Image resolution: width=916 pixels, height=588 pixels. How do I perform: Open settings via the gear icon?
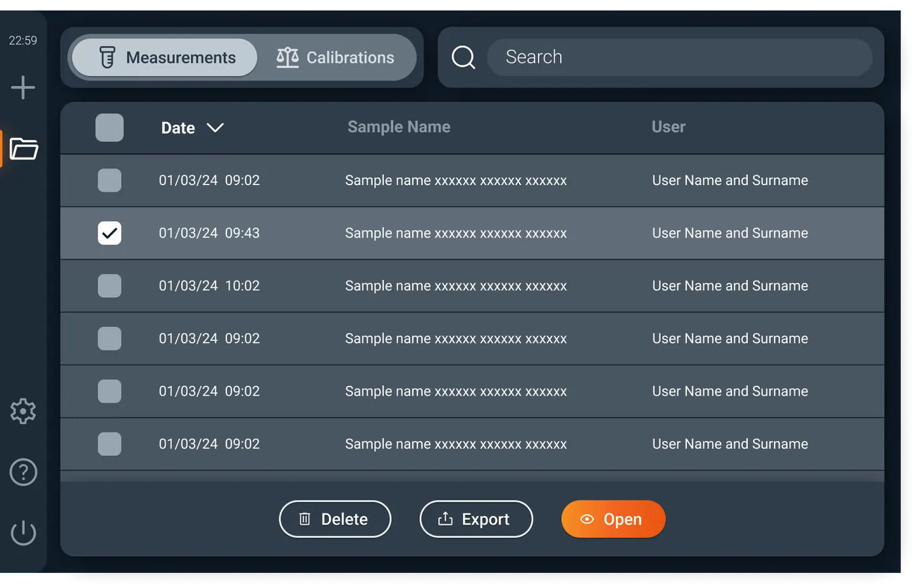point(23,411)
